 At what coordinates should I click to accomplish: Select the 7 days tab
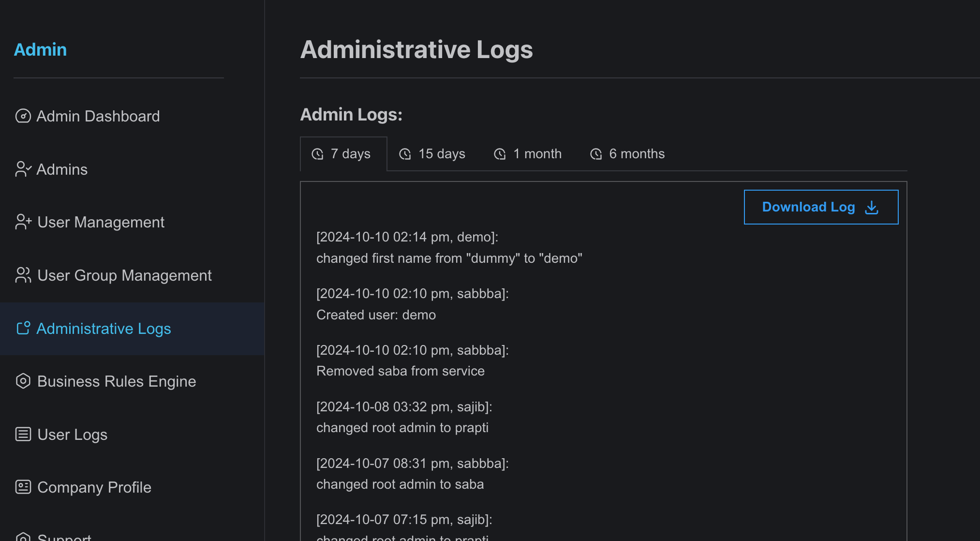(343, 154)
